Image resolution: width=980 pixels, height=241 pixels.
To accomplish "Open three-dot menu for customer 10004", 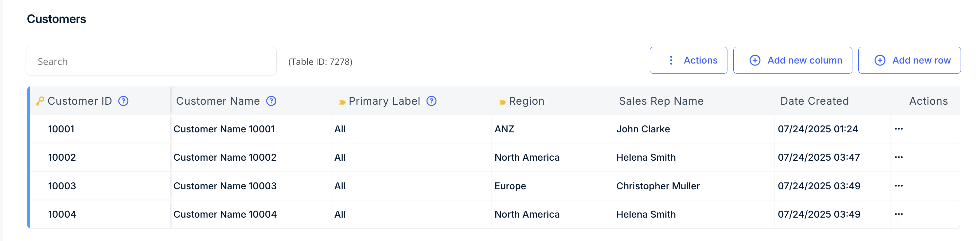I will (x=898, y=214).
